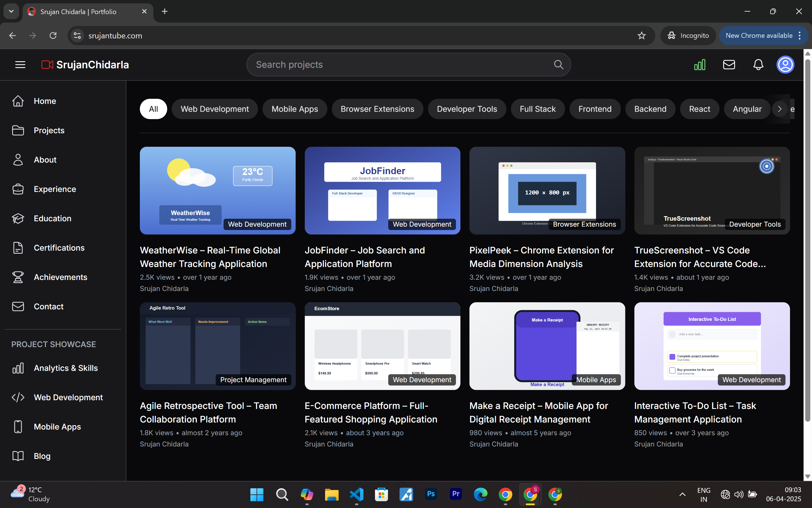The width and height of the screenshot is (812, 508).
Task: Click the search magnifier icon in project search
Action: [558, 65]
